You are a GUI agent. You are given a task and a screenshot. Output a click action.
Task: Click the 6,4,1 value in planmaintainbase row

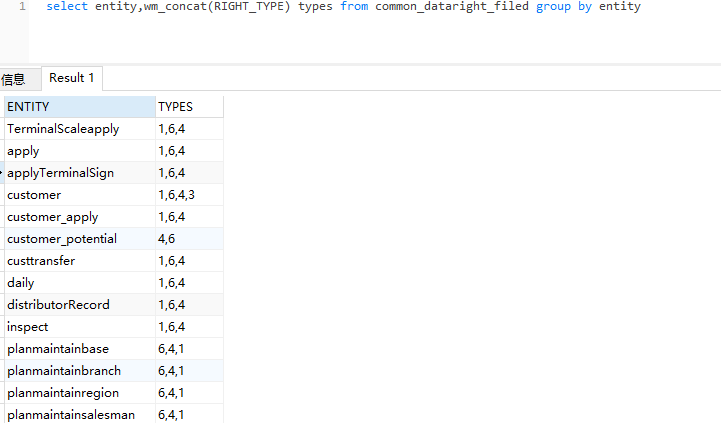click(189, 349)
